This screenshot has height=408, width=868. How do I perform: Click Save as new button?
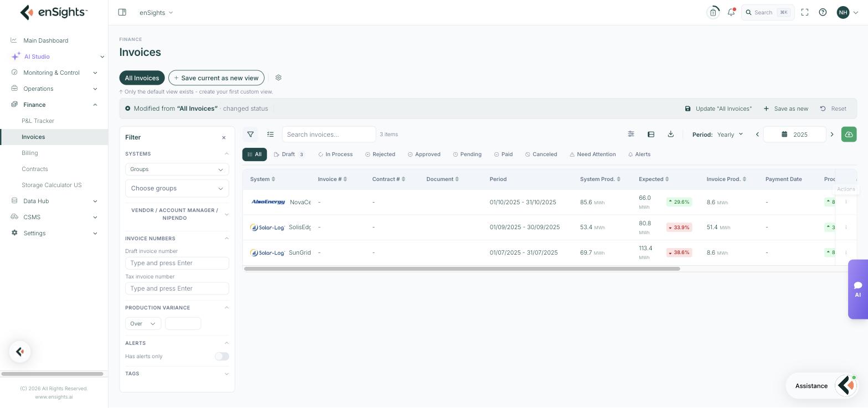(x=786, y=109)
